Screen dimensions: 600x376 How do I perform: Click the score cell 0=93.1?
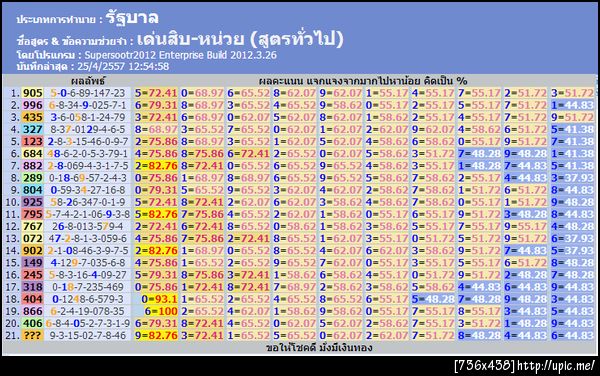(x=160, y=299)
